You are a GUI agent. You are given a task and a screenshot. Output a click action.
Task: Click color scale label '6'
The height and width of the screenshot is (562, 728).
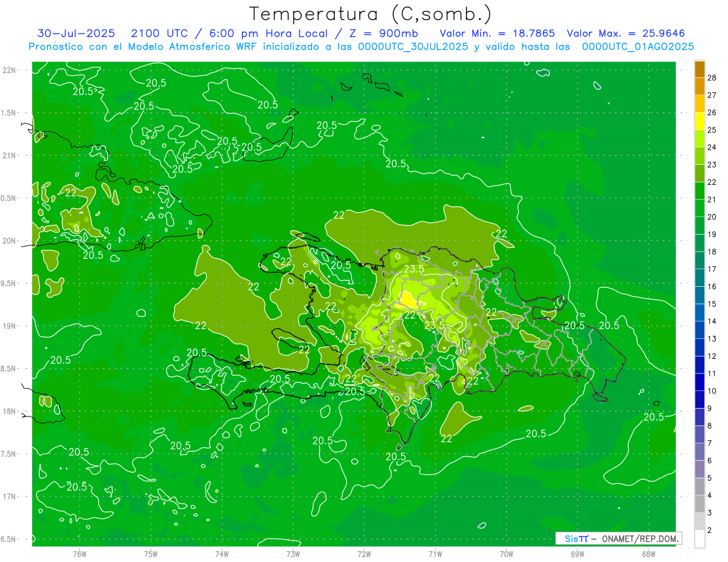(710, 461)
